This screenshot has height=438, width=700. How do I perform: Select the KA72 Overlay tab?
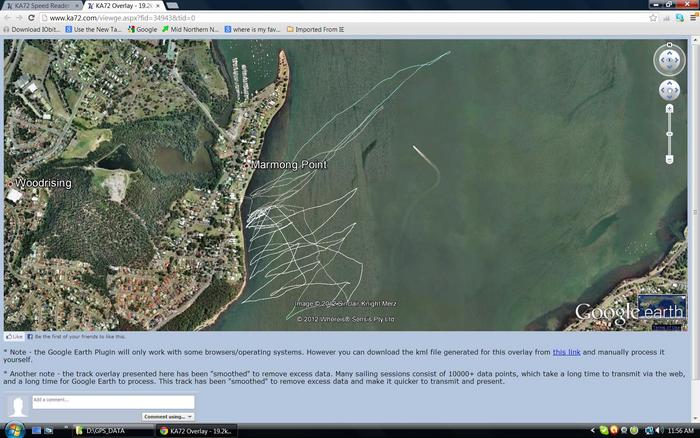pyautogui.click(x=123, y=5)
